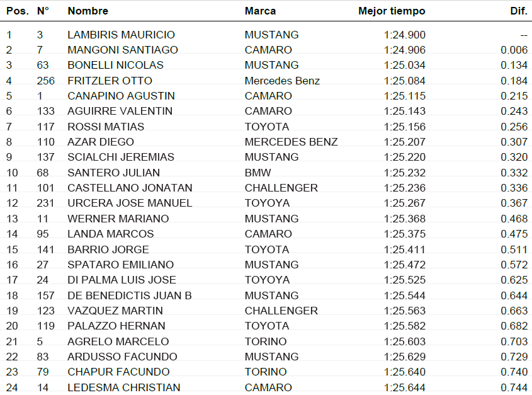Screen dimensions: 532x395
Task: Click car number 95 for LANDA MARCOS
Action: click(42, 234)
